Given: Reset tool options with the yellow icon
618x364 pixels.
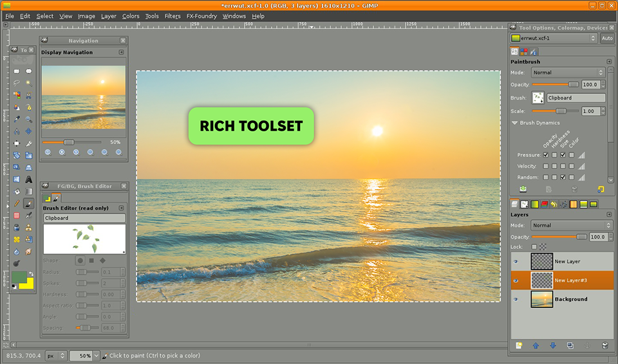Looking at the screenshot, I should [601, 190].
